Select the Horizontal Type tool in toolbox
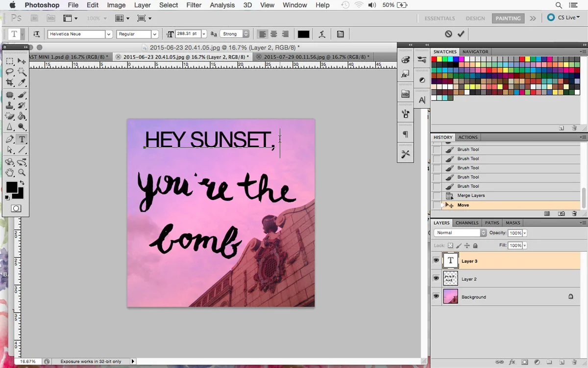 (x=22, y=139)
